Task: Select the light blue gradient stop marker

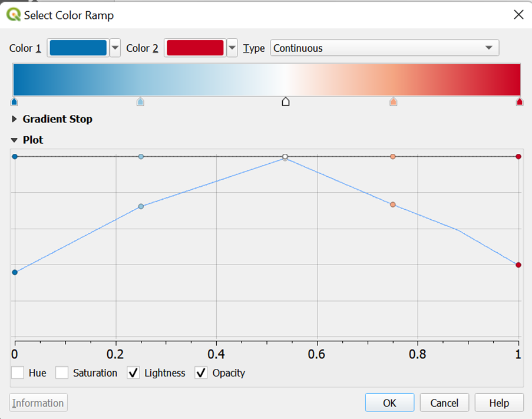Action: (140, 102)
